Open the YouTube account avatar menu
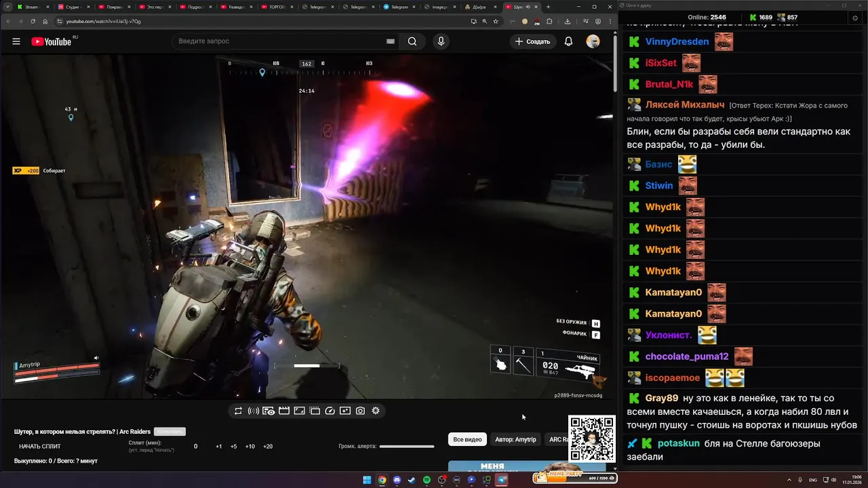The image size is (868, 488). tap(593, 41)
